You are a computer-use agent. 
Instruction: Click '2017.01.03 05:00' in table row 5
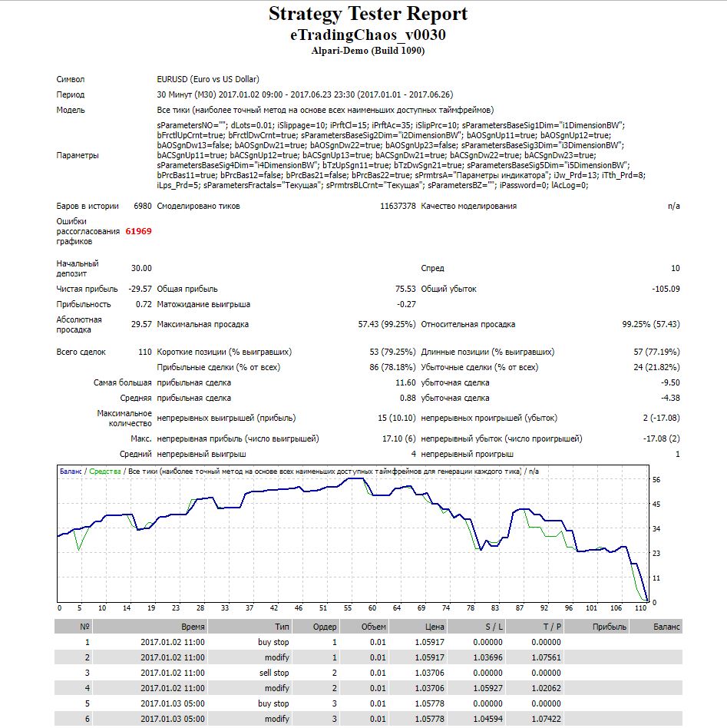(x=173, y=703)
